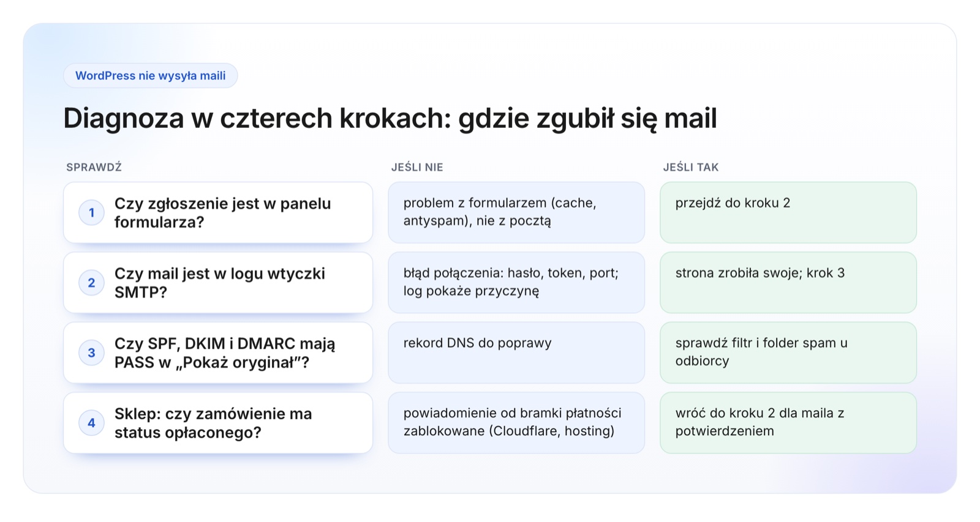Select "Sklep: czy zamówienie ma status opłaconego?"
This screenshot has width=980, height=522.
(213, 423)
